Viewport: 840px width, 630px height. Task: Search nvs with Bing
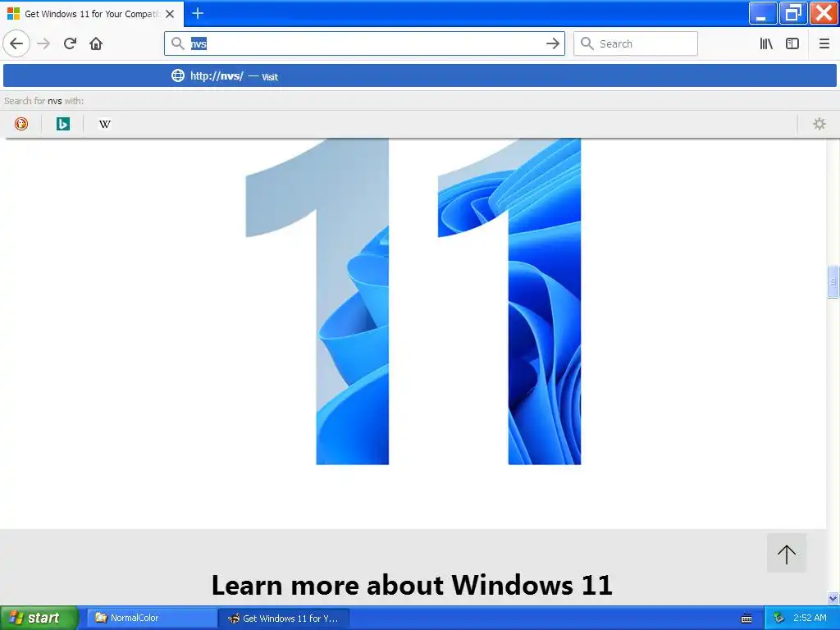point(63,124)
